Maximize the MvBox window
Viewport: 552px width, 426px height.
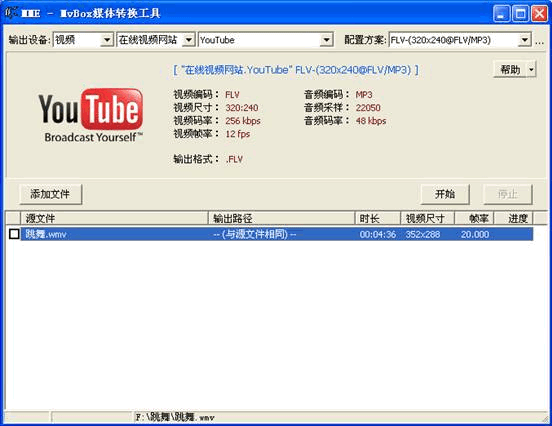click(x=520, y=14)
